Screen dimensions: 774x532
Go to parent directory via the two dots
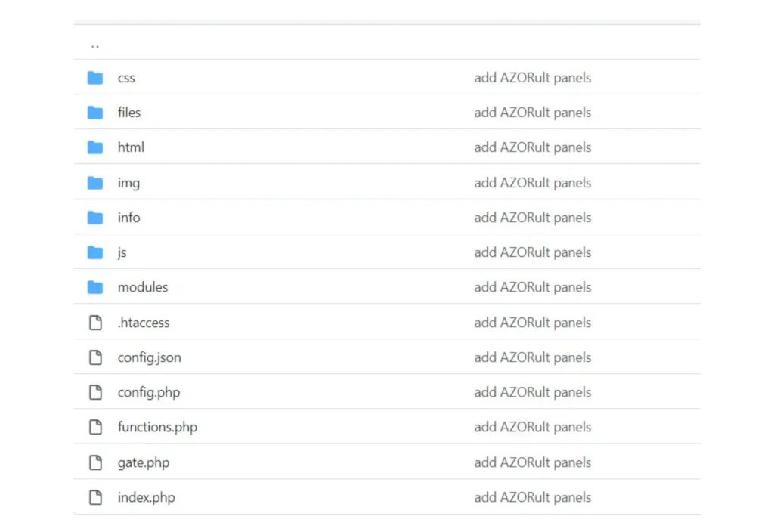click(95, 46)
